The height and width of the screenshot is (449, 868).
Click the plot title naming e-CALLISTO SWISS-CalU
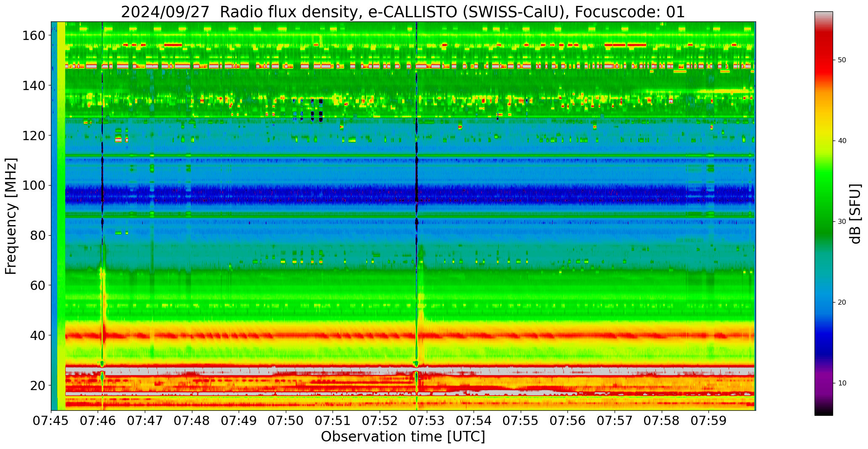[x=403, y=12]
